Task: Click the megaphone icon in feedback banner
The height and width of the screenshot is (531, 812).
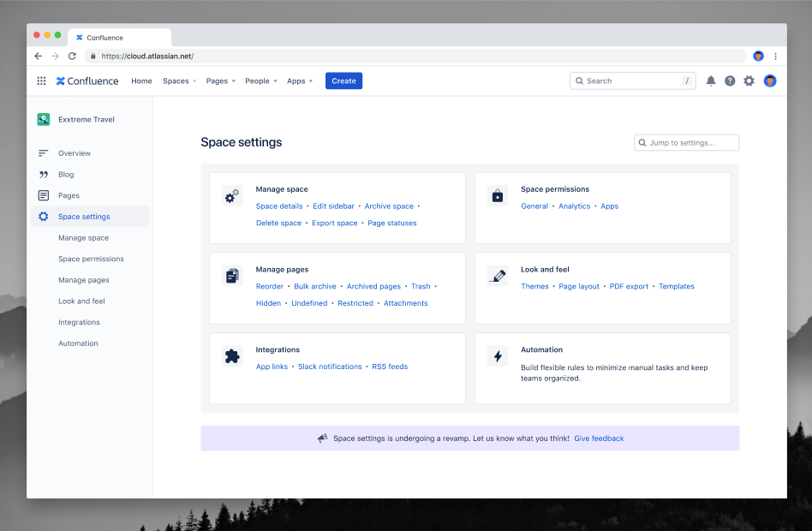Action: click(323, 439)
